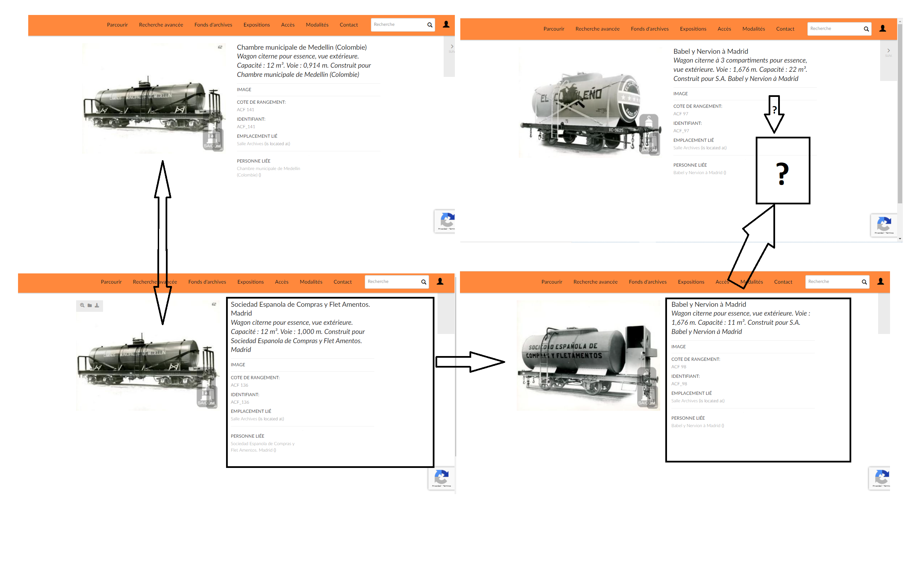Viewport: 924px width, 573px height.
Task: Open Recherche avancée on the ACF 97 page
Action: pos(597,29)
